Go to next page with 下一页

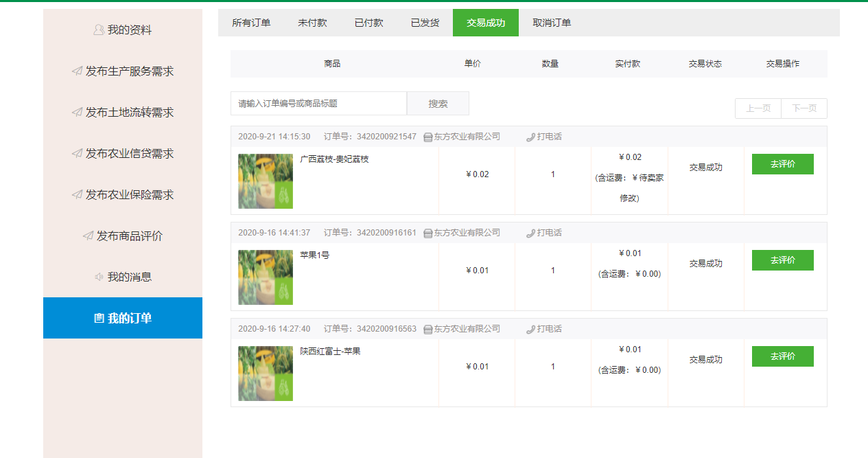coord(804,108)
